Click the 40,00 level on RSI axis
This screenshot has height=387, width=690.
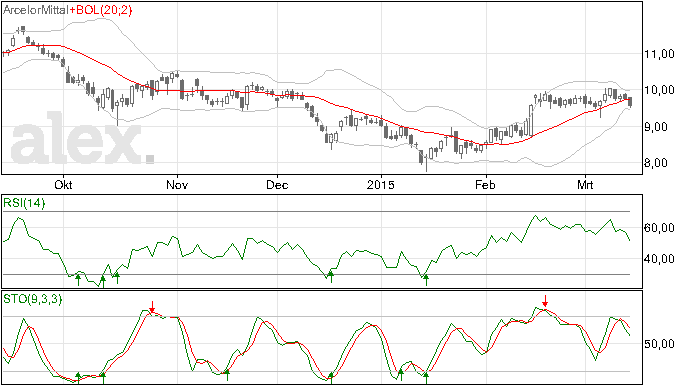pyautogui.click(x=659, y=259)
